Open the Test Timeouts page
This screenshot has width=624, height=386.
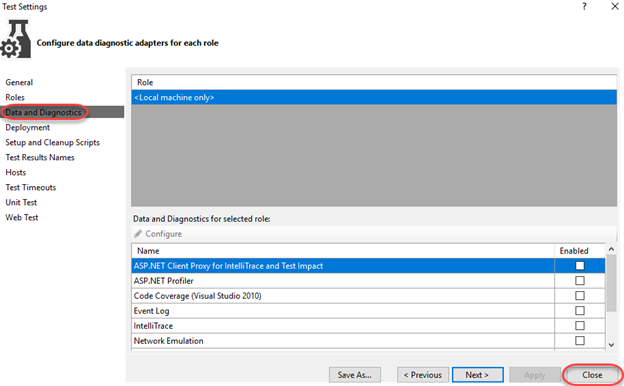coord(31,187)
